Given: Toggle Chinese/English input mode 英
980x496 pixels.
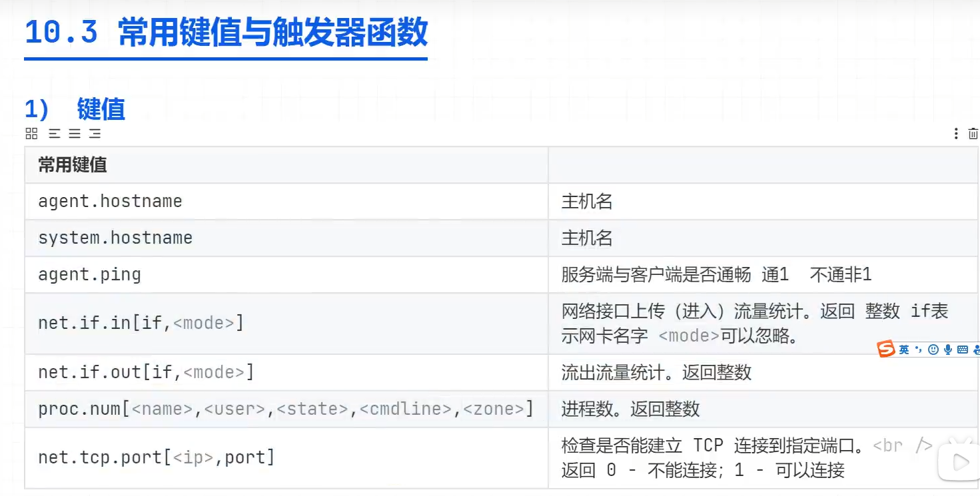Looking at the screenshot, I should [904, 350].
